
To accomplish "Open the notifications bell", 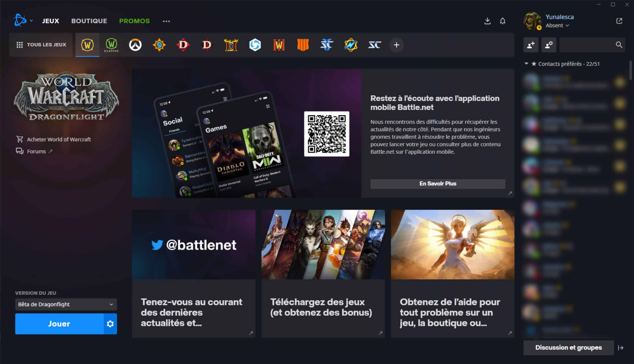I will point(503,21).
